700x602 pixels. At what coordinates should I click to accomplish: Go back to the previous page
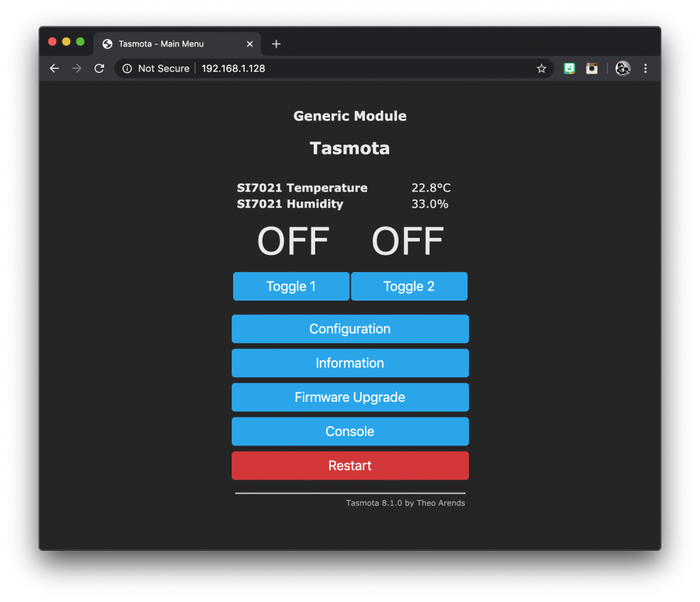point(55,68)
